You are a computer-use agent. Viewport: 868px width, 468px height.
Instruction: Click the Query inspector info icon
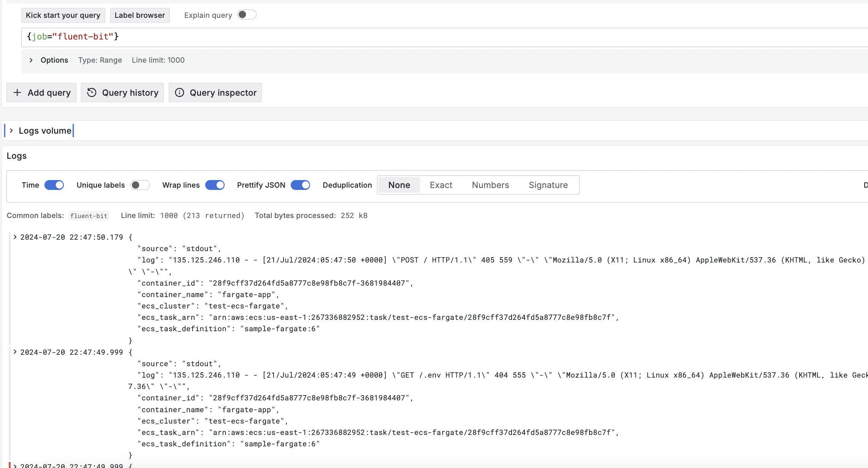tap(179, 93)
